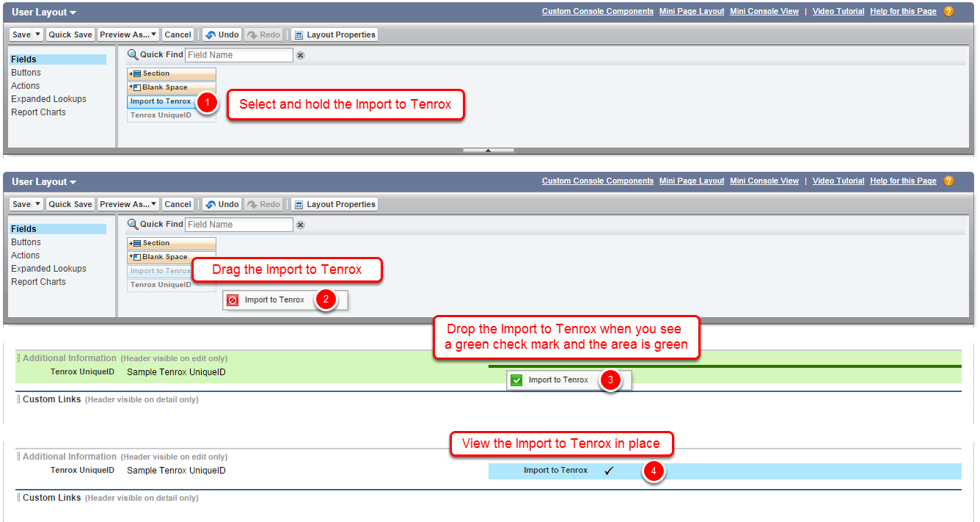Select the Blank Space palette item in upper panel
The width and height of the screenshot is (980, 522).
coord(172,87)
